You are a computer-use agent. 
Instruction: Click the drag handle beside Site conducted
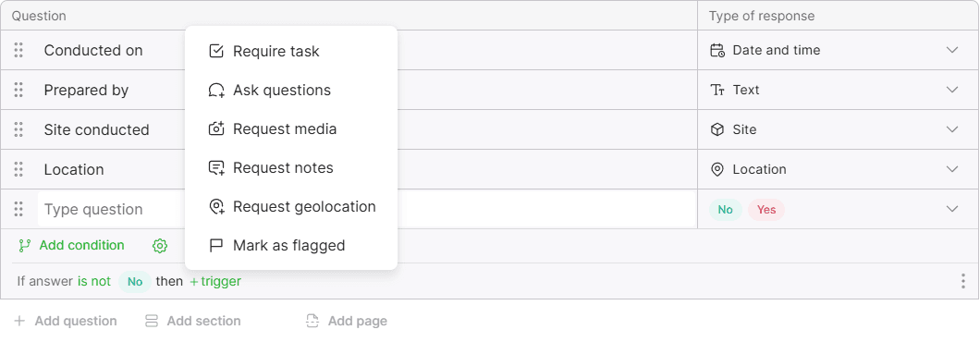[x=18, y=129]
